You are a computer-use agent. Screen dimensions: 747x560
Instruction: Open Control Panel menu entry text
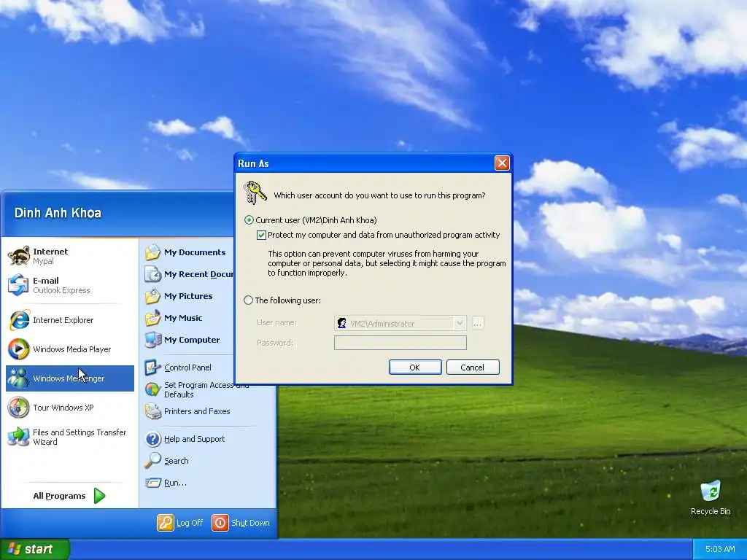point(187,367)
